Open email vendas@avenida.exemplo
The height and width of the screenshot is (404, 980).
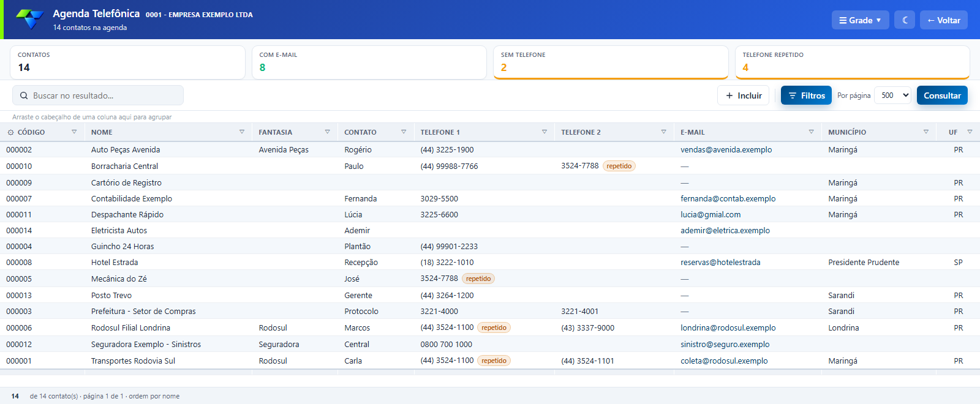point(726,149)
